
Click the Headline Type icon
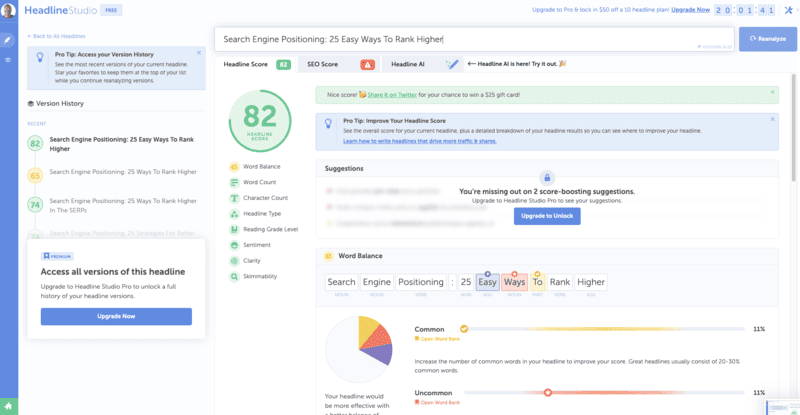point(234,214)
